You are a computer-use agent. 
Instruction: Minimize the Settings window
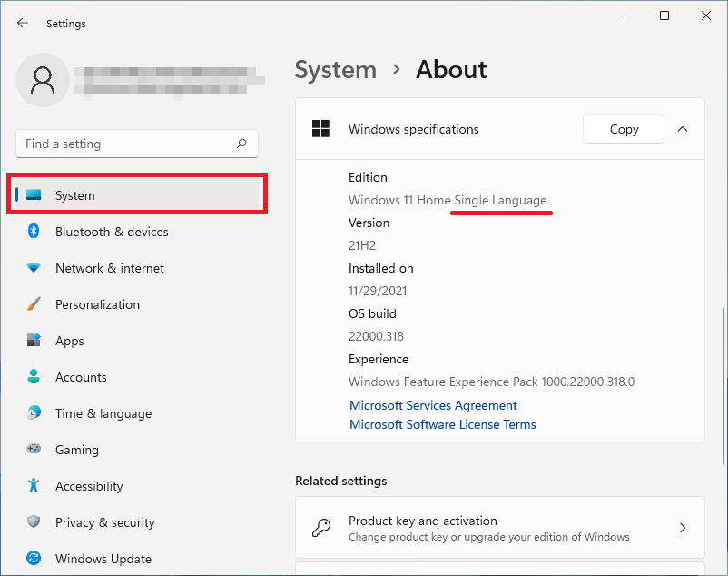click(x=623, y=15)
